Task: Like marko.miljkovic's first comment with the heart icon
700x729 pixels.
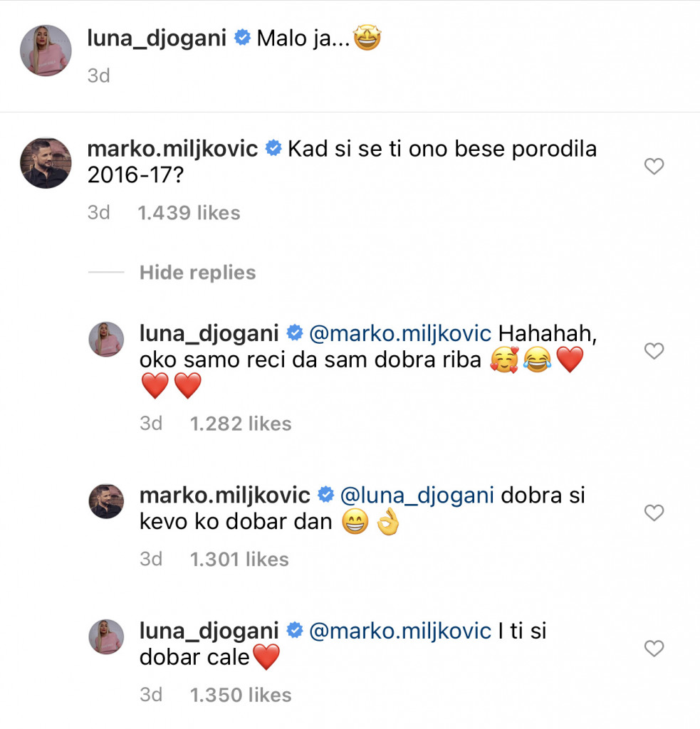Action: click(x=654, y=166)
